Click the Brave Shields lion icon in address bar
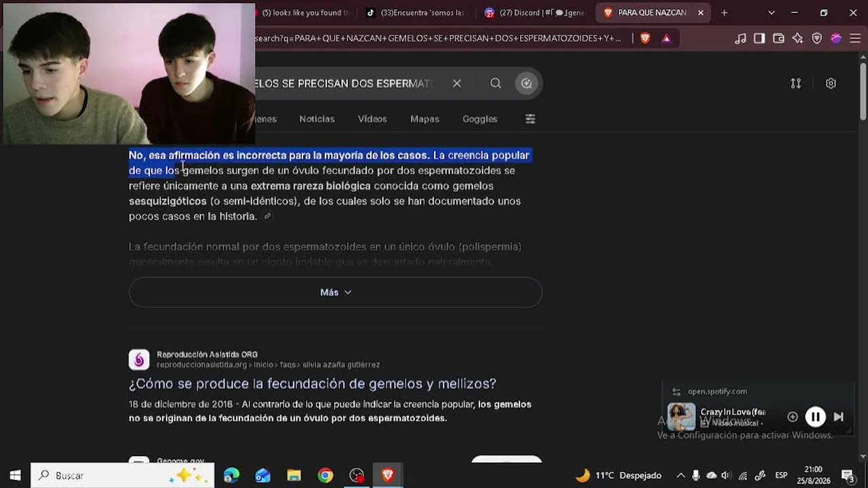 coord(645,39)
